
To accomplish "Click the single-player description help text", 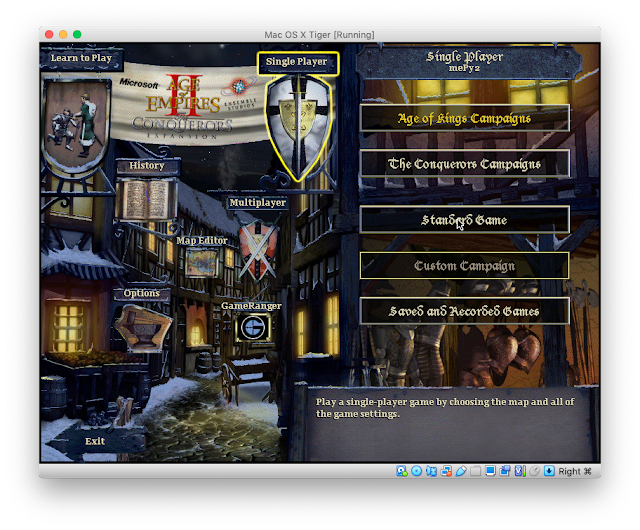I will 445,408.
